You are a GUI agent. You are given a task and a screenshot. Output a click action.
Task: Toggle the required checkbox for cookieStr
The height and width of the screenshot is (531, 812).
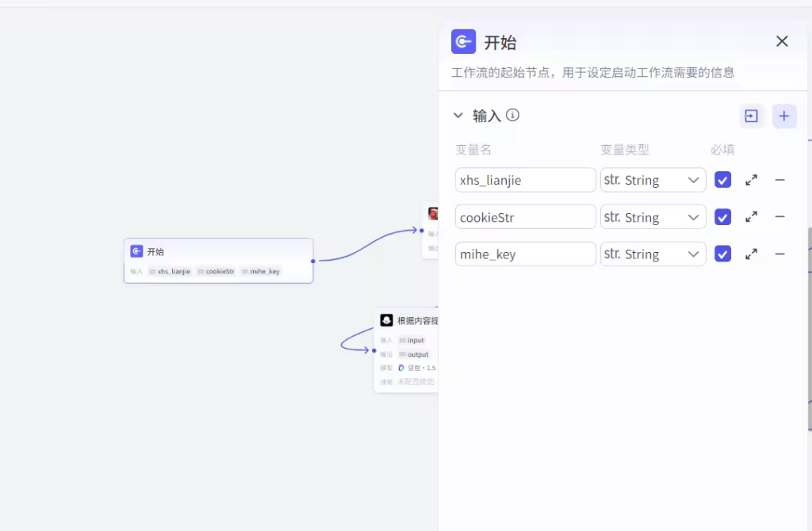722,217
